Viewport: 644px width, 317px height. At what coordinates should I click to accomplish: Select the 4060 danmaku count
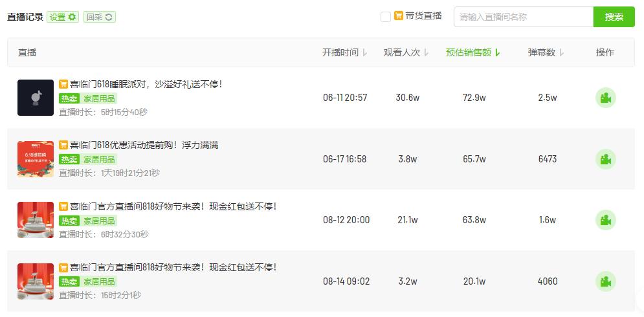click(x=548, y=281)
